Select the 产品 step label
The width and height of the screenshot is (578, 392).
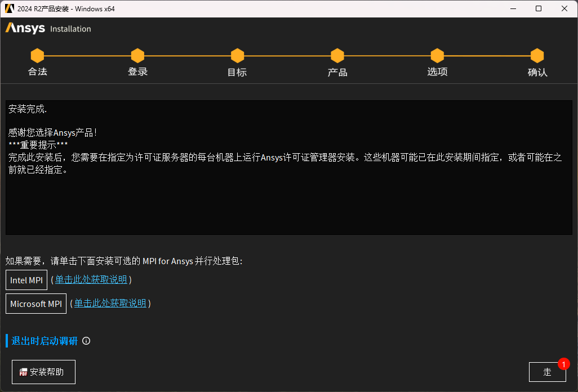pos(337,72)
